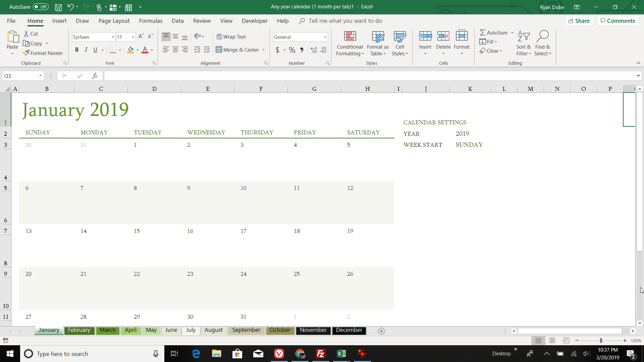Click the Conditional Formatting button
Screen dimensions: 644x362
[350, 43]
